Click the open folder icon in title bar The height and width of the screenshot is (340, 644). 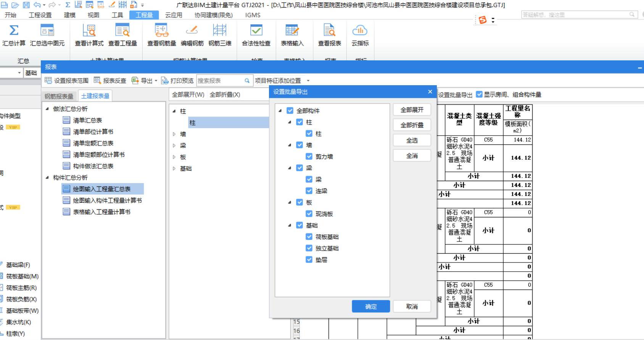coord(15,5)
